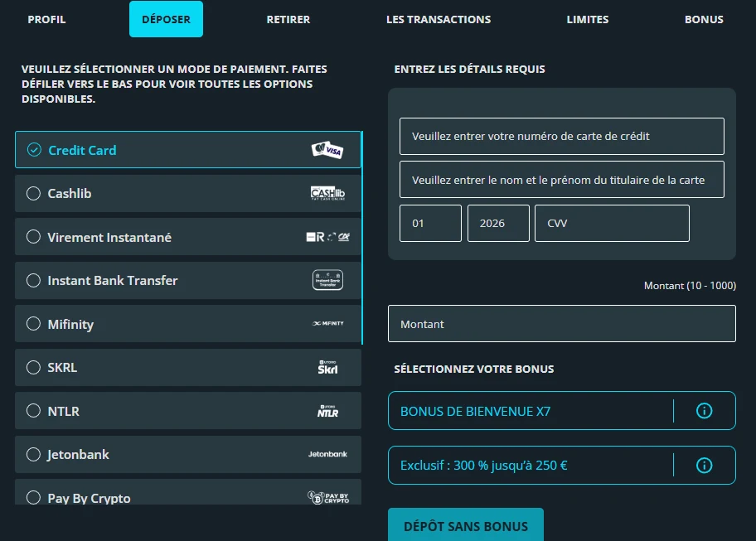Click the Neteller NTLR logo icon
The image size is (756, 541).
pos(328,411)
